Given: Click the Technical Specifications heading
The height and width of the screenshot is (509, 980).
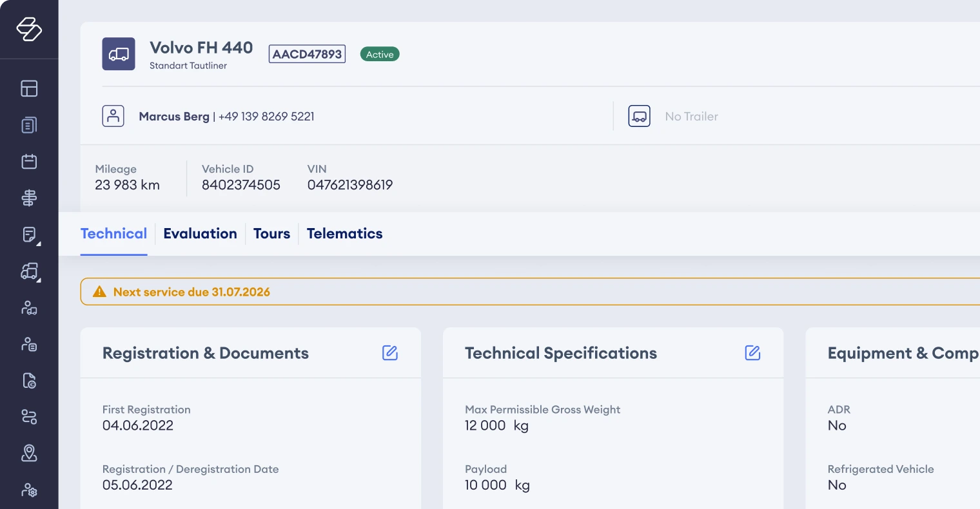Looking at the screenshot, I should tap(561, 353).
